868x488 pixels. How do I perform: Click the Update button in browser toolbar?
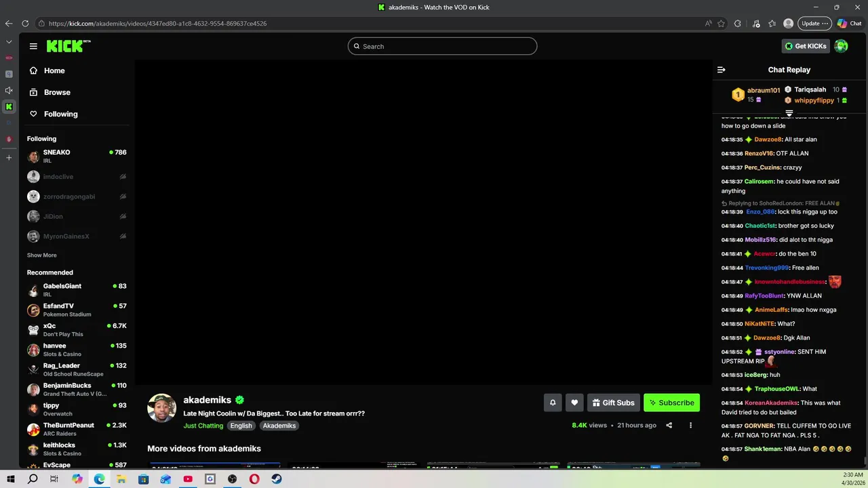(814, 23)
